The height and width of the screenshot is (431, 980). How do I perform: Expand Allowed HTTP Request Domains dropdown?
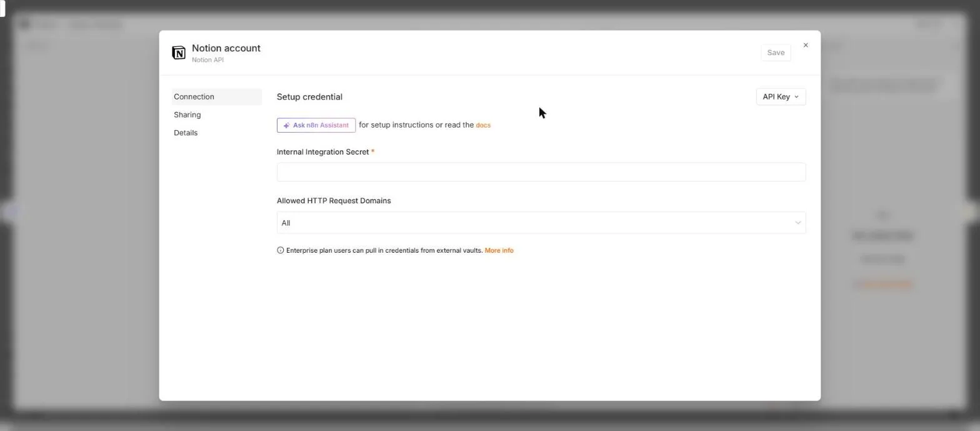tap(541, 223)
